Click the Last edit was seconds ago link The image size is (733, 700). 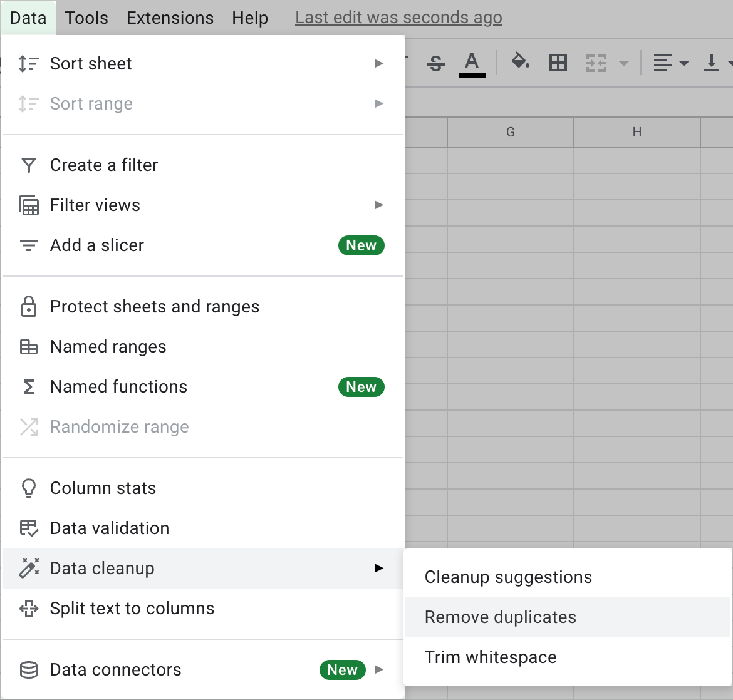(x=398, y=18)
